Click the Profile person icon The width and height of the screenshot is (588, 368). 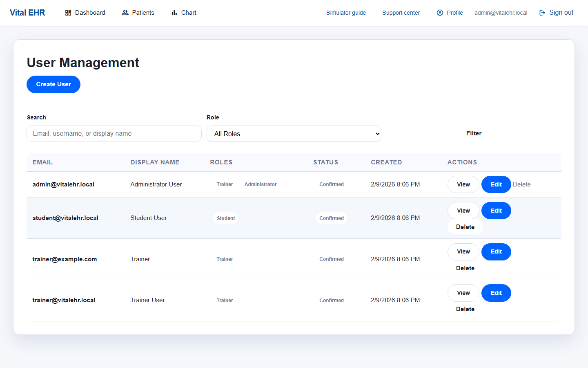440,13
